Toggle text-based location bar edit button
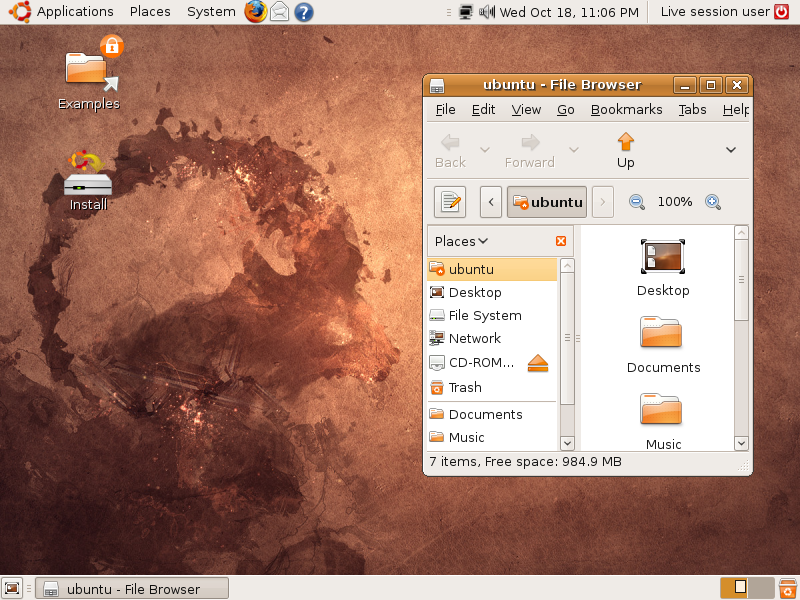The image size is (800, 600). (450, 202)
